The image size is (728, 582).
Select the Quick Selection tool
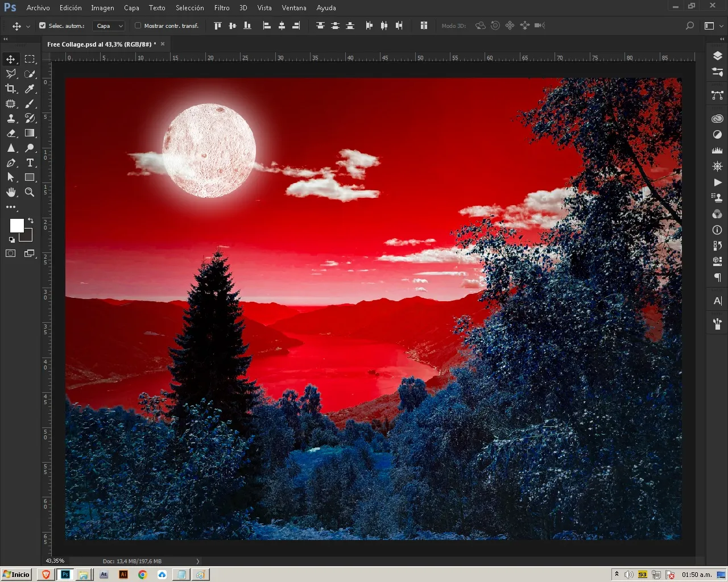(x=30, y=74)
